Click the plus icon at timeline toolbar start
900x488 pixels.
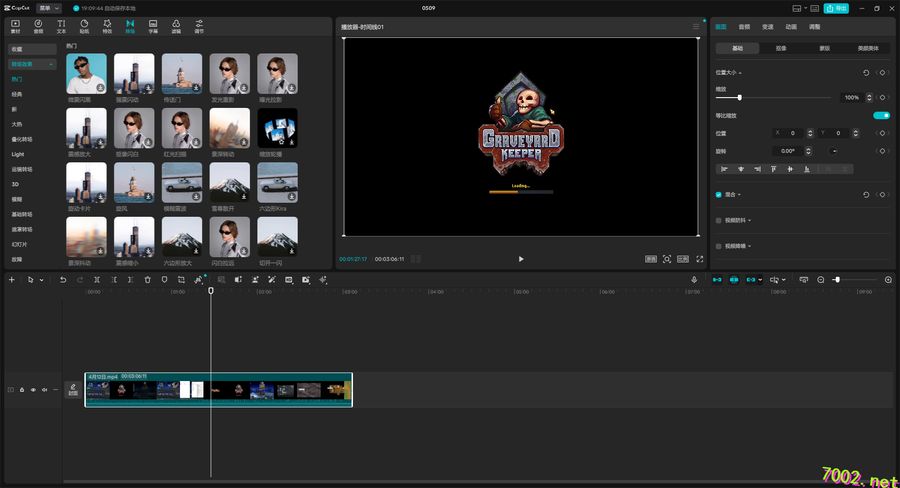pos(11,280)
